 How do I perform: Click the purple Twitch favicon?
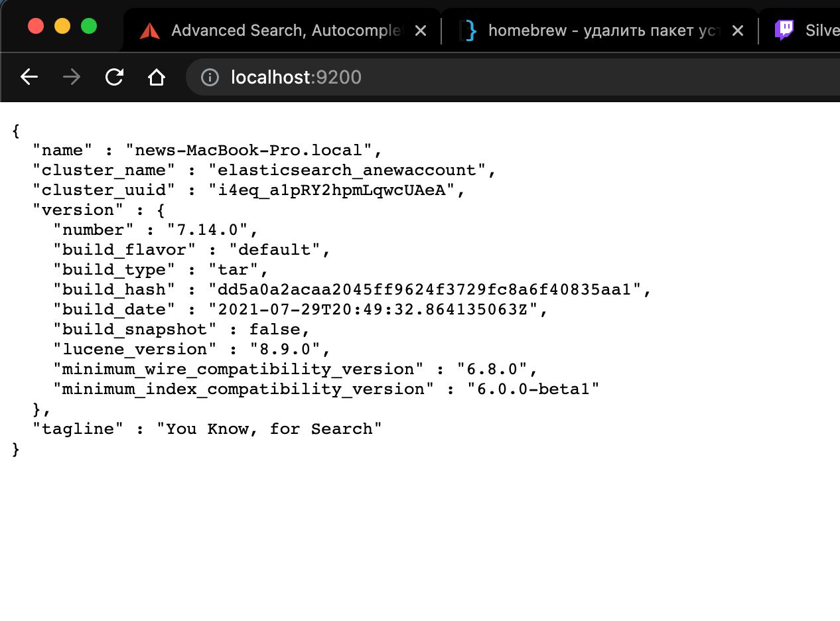pos(784,30)
